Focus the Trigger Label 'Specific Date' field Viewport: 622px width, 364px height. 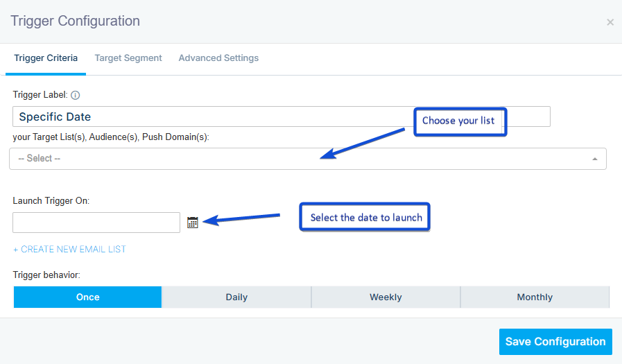point(208,116)
